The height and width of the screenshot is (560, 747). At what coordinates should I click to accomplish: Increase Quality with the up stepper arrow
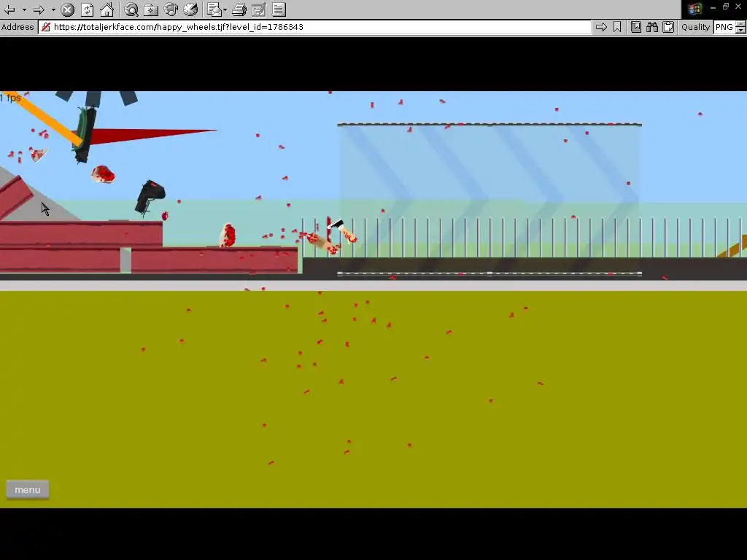point(741,24)
